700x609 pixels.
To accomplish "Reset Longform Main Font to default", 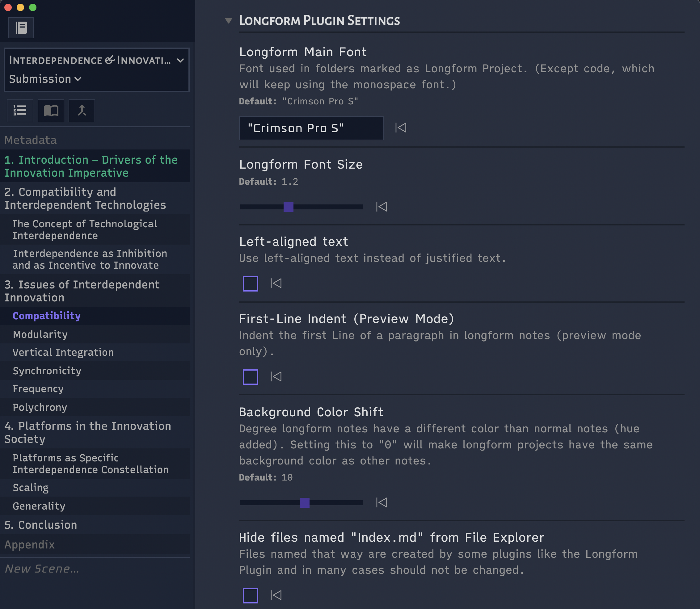I will pyautogui.click(x=400, y=128).
